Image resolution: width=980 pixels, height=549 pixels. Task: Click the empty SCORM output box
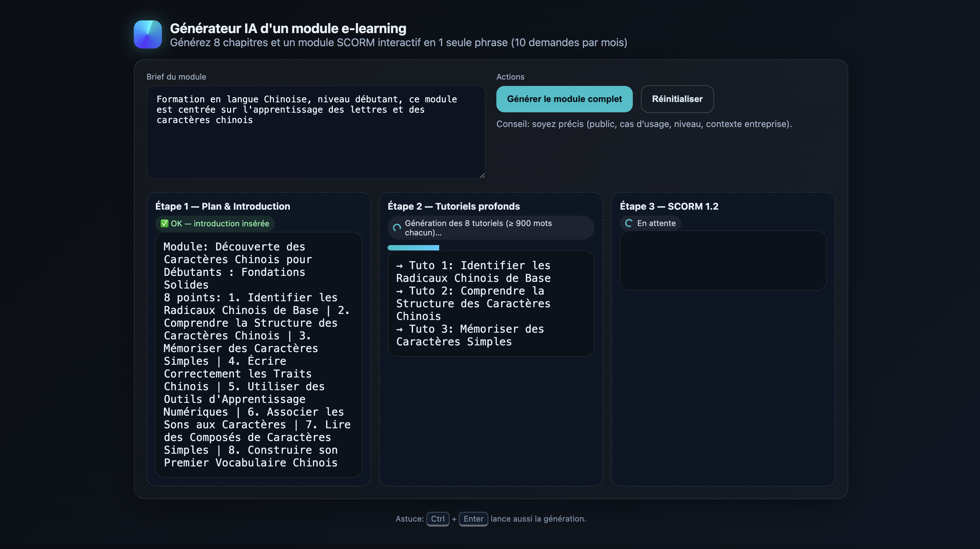[x=723, y=260]
